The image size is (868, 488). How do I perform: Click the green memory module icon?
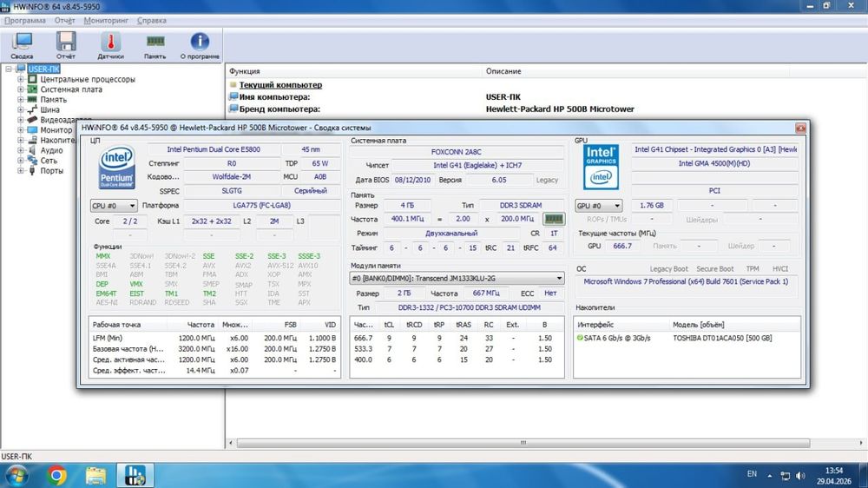554,219
